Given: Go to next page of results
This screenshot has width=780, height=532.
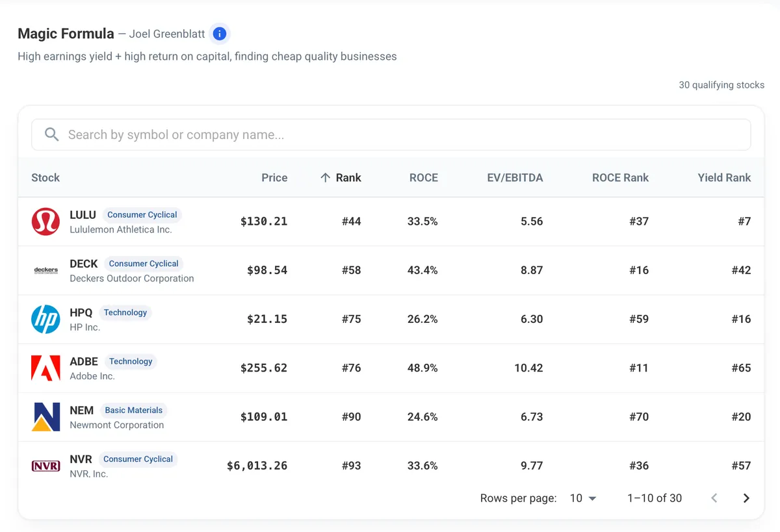Looking at the screenshot, I should click(746, 498).
